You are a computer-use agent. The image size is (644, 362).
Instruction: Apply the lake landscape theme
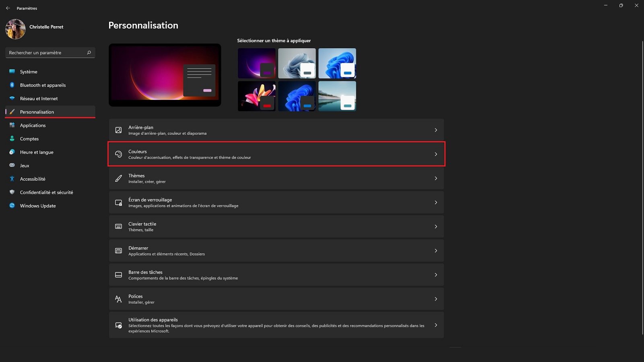pyautogui.click(x=337, y=96)
